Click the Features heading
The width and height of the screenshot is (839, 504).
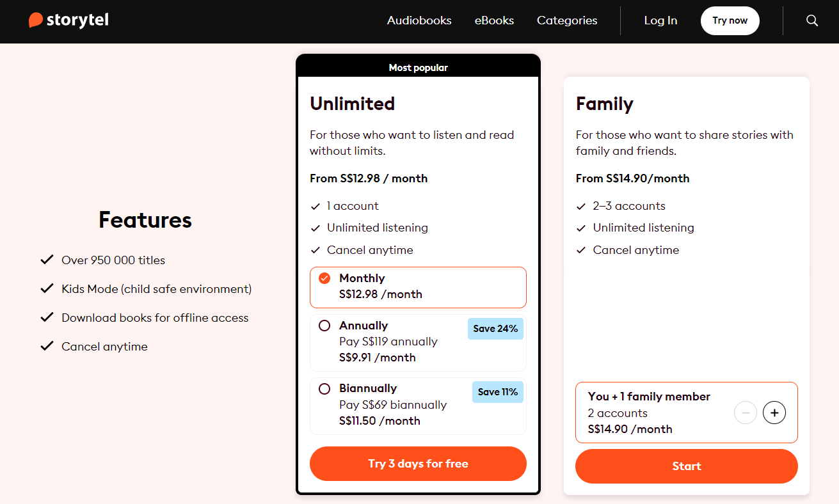pyautogui.click(x=145, y=220)
